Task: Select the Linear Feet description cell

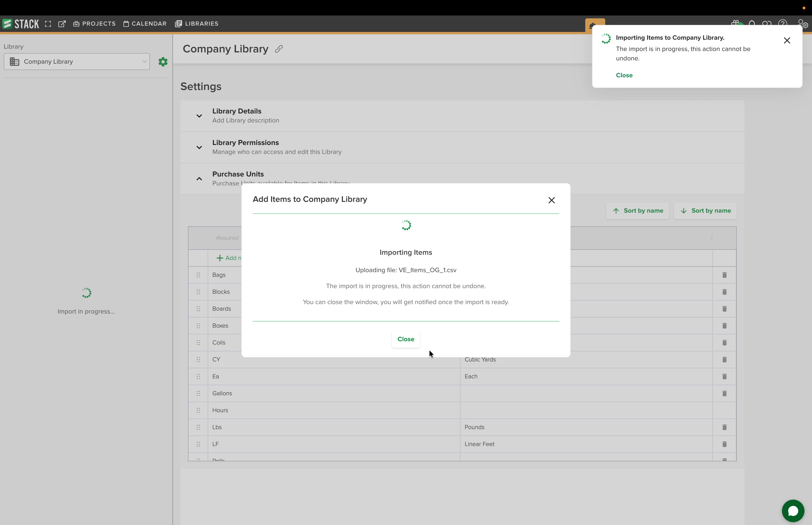Action: [586, 444]
